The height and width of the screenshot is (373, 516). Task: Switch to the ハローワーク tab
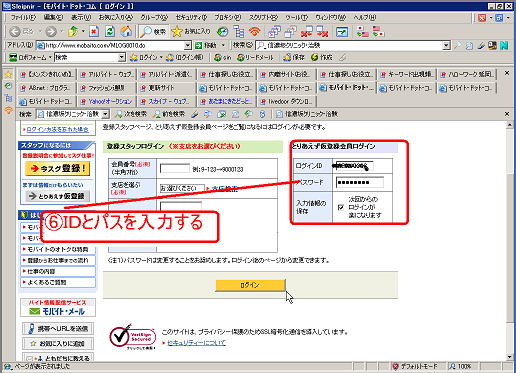pos(466,74)
